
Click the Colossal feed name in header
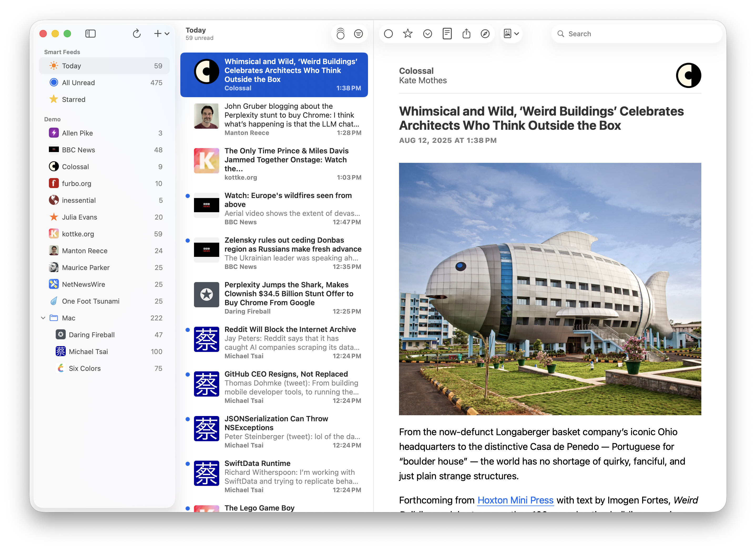pos(416,71)
